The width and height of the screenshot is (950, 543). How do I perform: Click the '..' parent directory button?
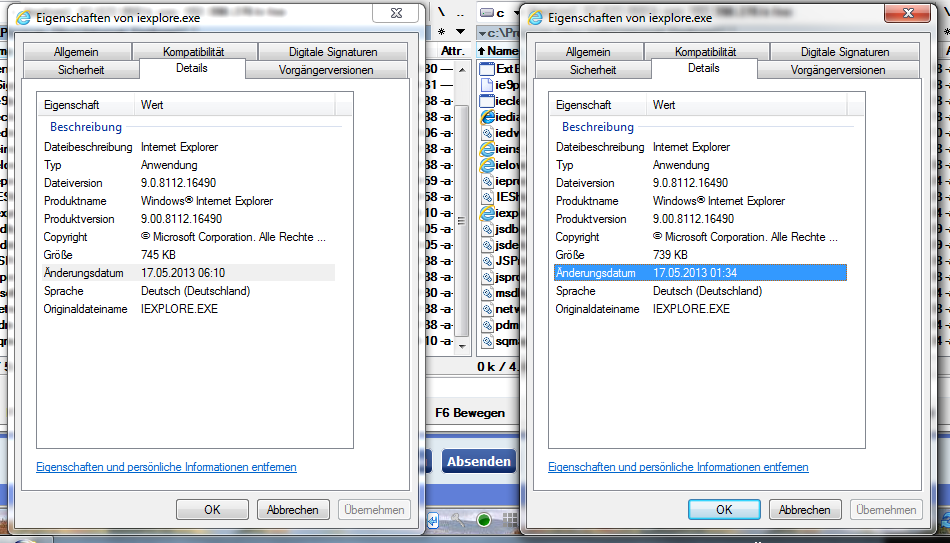[x=460, y=13]
